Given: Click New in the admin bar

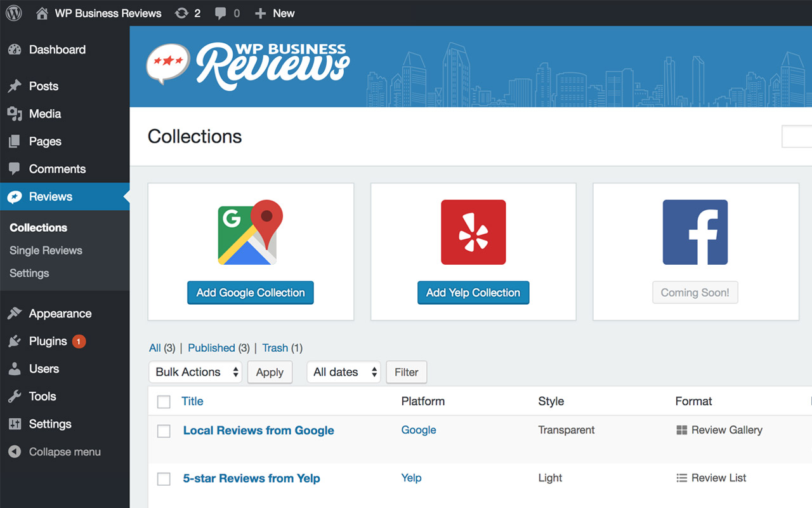Looking at the screenshot, I should pos(284,13).
